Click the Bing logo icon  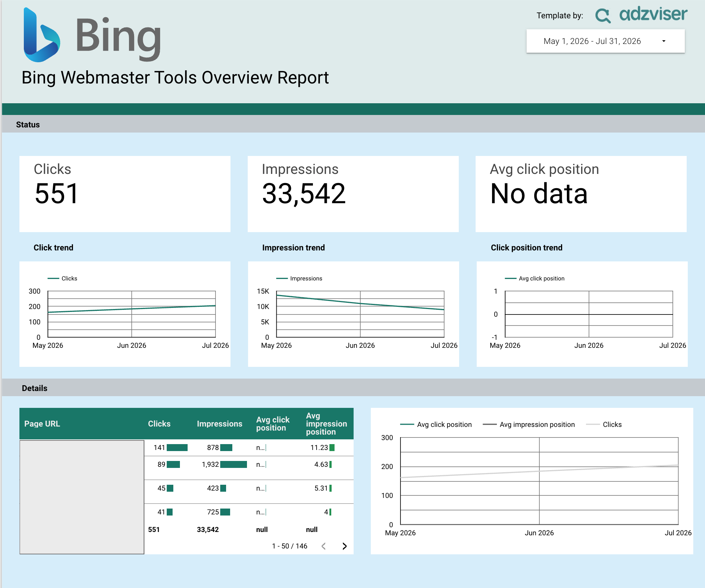41,35
